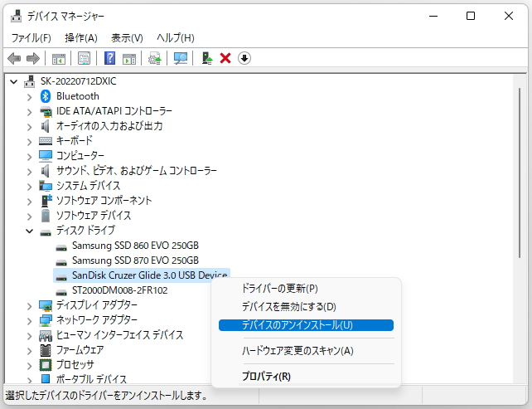Image resolution: width=532 pixels, height=409 pixels.
Task: Click the Back arrow toolbar icon
Action: pos(14,58)
